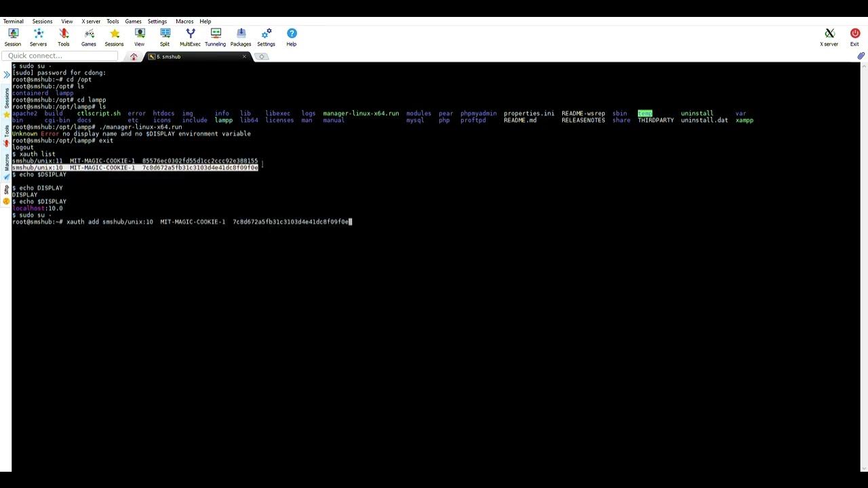Go to the Home tab icon
868x488 pixels.
coord(134,56)
